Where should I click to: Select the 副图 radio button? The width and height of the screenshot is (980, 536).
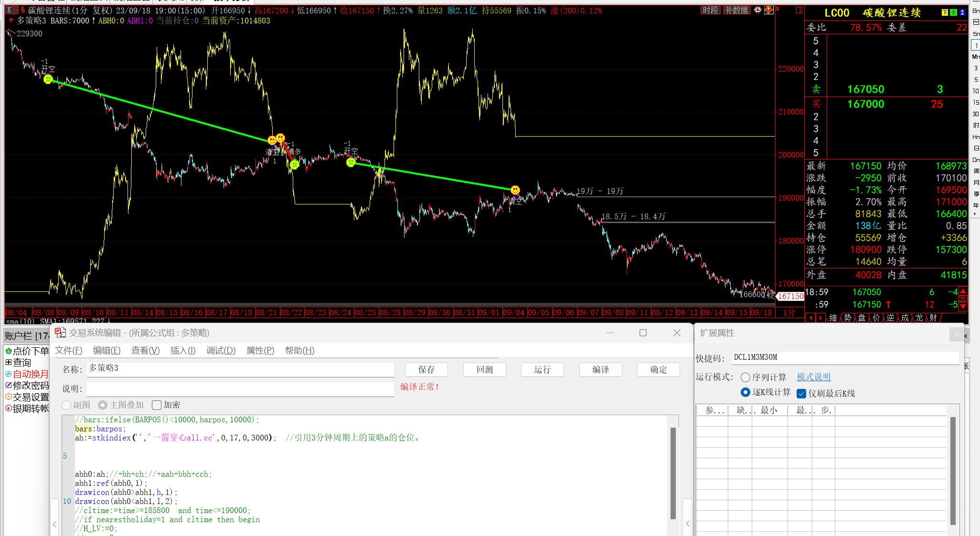click(66, 405)
